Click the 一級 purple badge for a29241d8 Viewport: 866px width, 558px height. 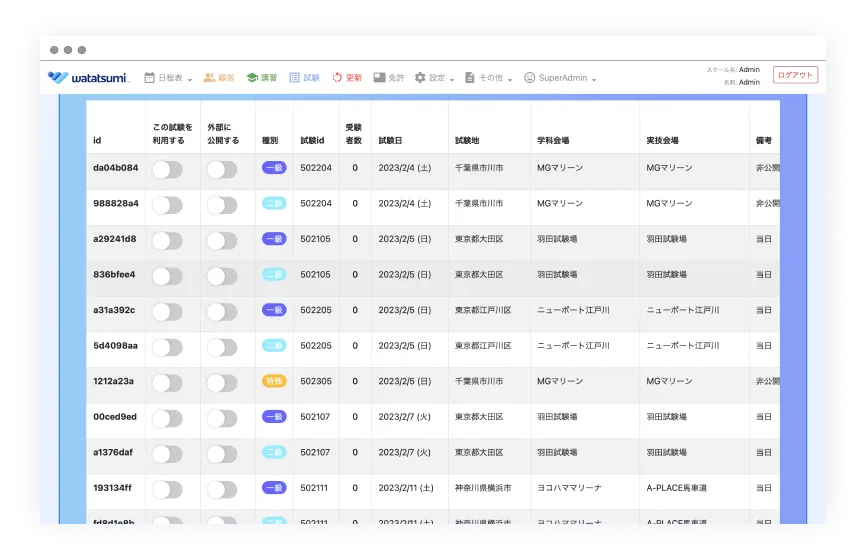[x=273, y=239]
